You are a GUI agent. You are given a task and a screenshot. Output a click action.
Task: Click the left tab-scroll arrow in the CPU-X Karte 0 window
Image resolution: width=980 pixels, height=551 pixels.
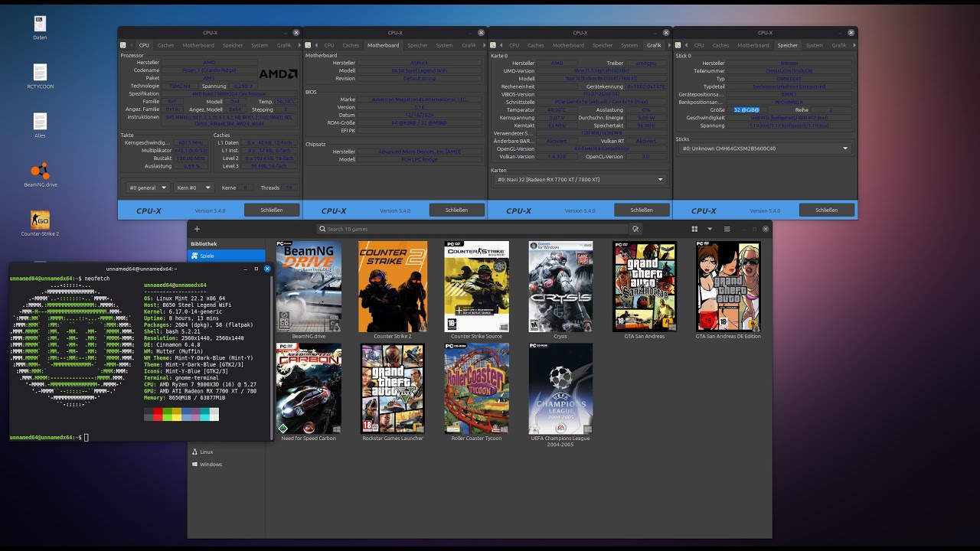(501, 45)
